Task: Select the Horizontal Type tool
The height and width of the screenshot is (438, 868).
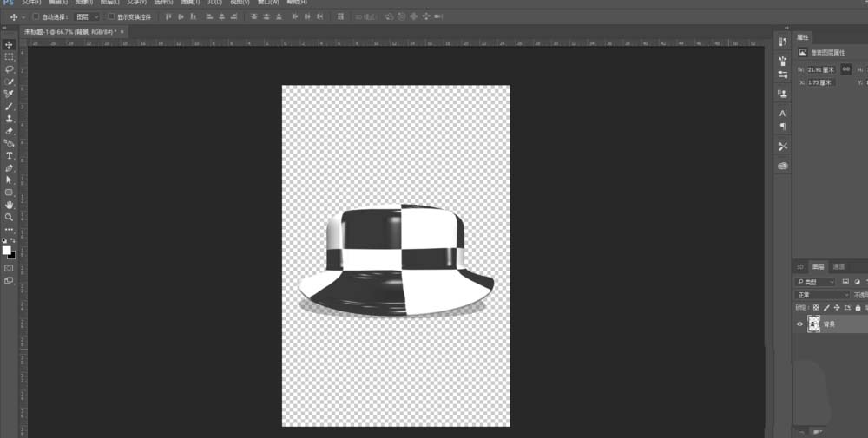Action: coord(9,155)
